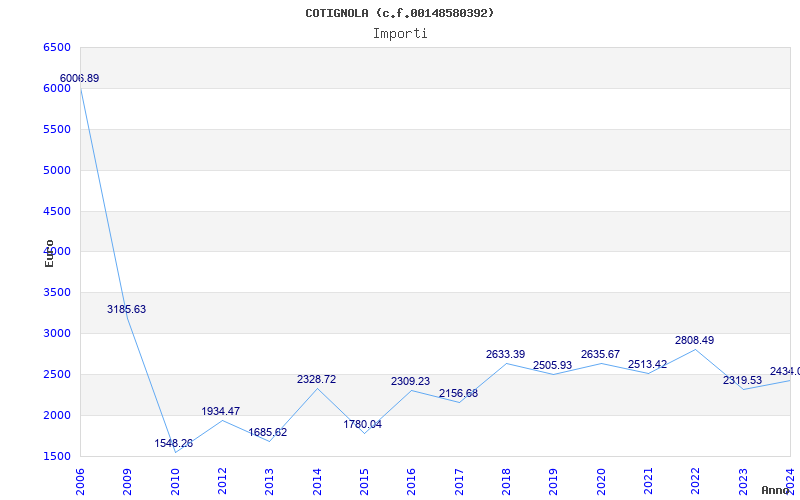
Task: Click the x-axis year 2023
Action: (x=743, y=482)
